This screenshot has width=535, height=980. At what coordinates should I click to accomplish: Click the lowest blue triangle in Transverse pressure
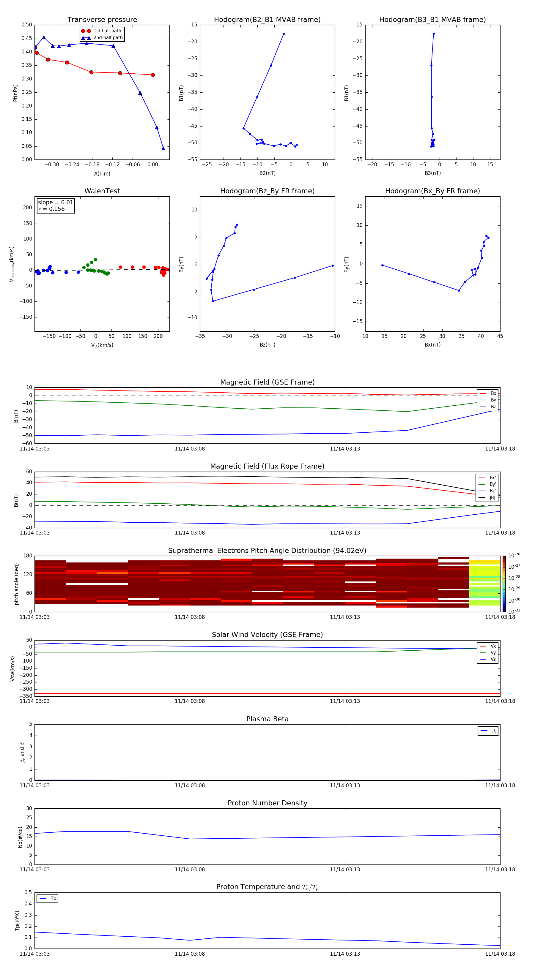point(163,148)
